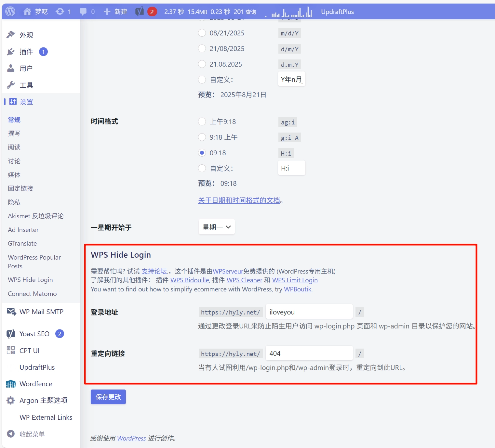Image resolution: width=495 pixels, height=448 pixels.
Task: Open 撰写 writing settings
Action: (14, 134)
